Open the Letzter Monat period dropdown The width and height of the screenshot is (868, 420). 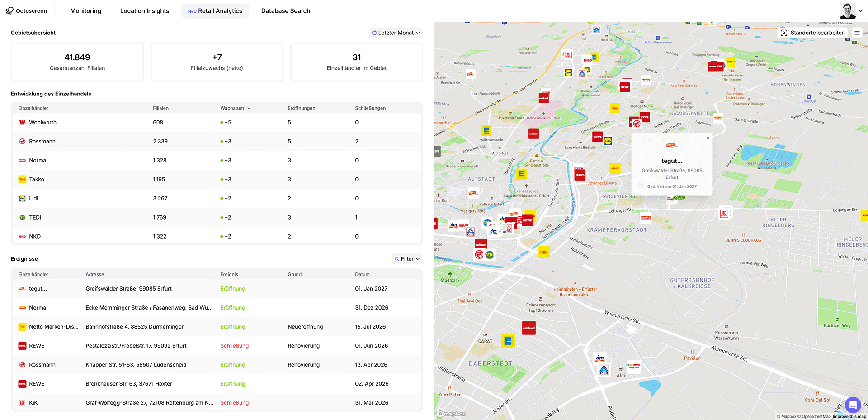coord(396,33)
